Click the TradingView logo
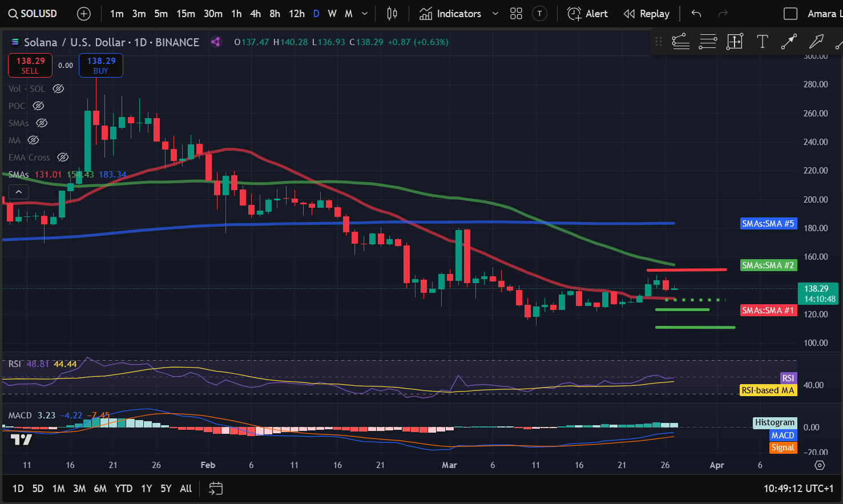This screenshot has height=504, width=843. click(22, 440)
